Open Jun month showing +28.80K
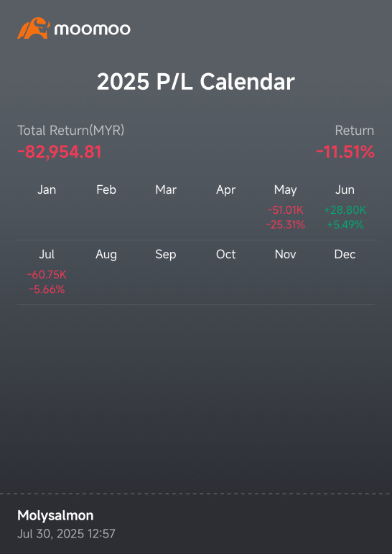The width and height of the screenshot is (392, 554). (x=345, y=208)
